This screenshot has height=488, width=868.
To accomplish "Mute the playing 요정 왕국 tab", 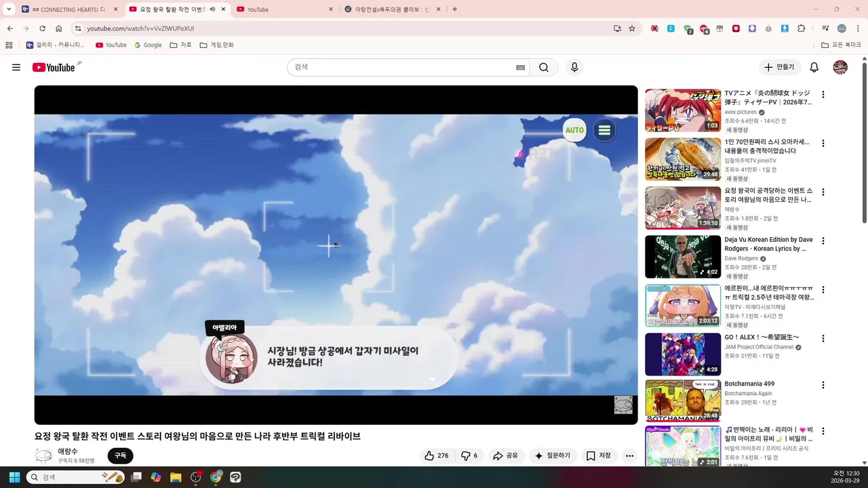I will 212,9.
